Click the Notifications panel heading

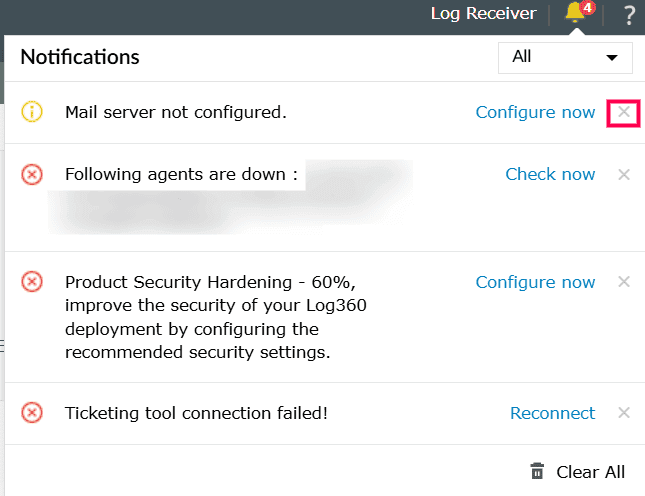80,57
